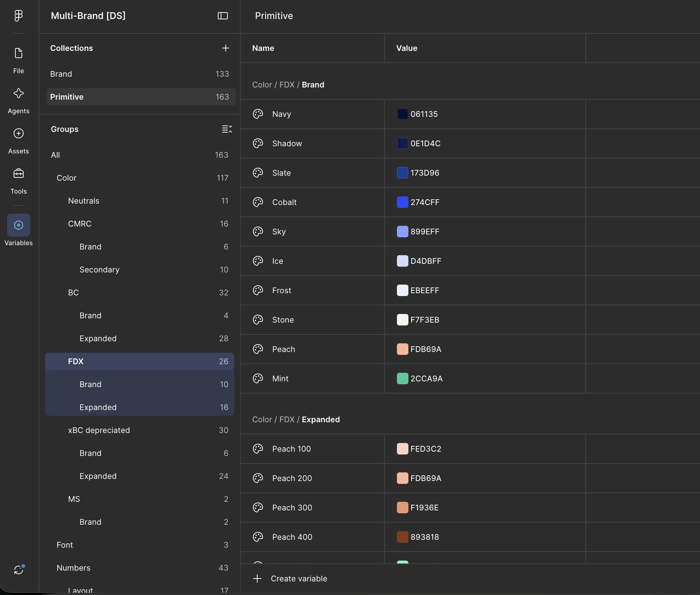The width and height of the screenshot is (700, 595).
Task: Click the Figma logo icon
Action: pyautogui.click(x=19, y=16)
